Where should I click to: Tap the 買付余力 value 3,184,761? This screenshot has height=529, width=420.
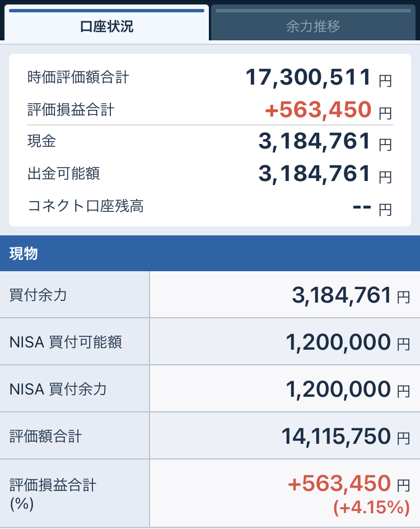point(341,295)
